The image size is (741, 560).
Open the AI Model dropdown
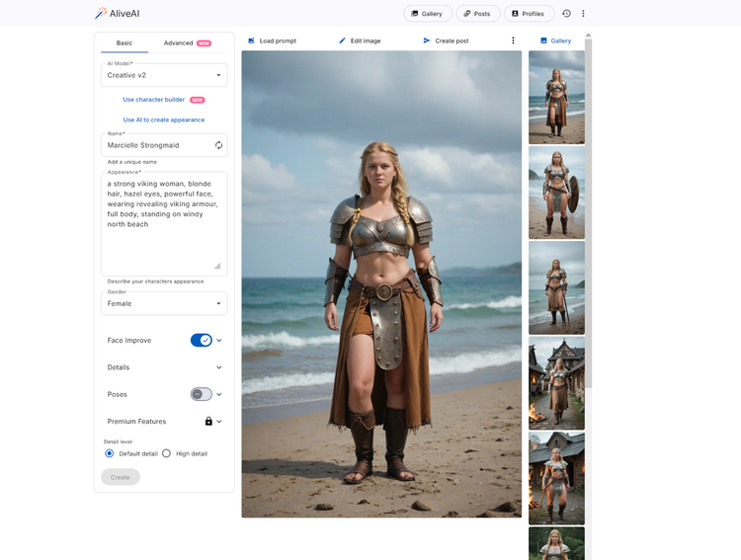point(164,75)
